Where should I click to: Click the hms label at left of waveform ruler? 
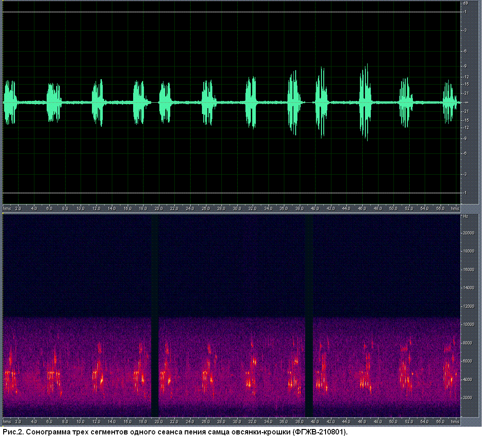coord(7,209)
